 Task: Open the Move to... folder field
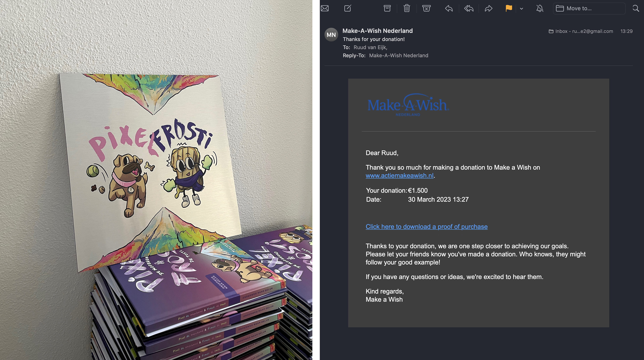tap(589, 9)
